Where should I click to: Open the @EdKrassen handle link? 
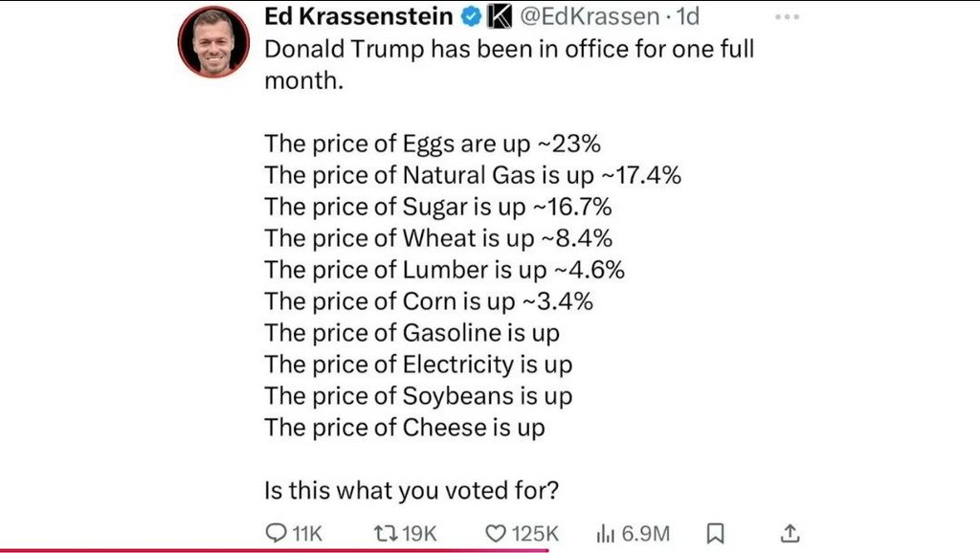589,16
